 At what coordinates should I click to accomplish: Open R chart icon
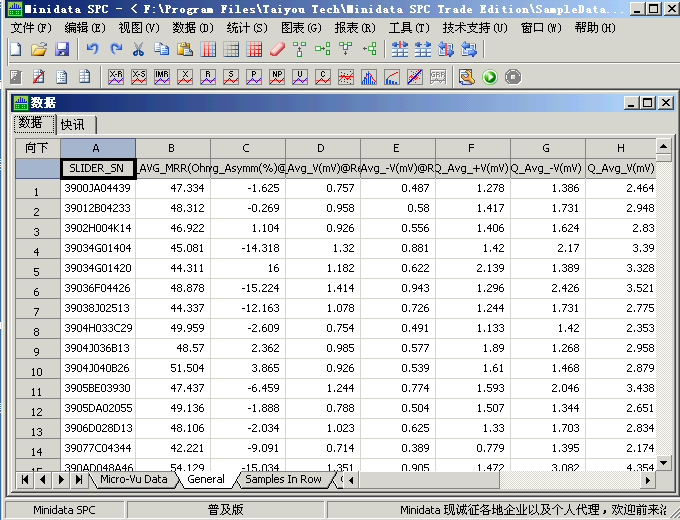click(x=208, y=77)
